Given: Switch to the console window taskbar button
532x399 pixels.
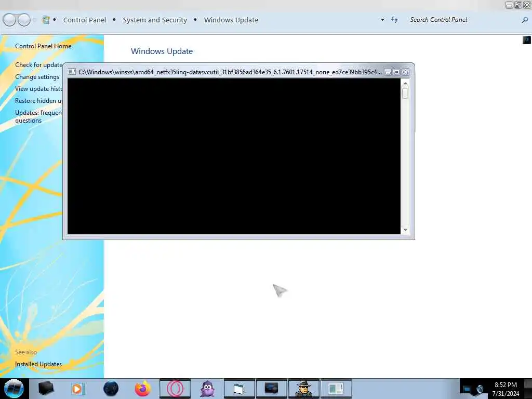Looking at the screenshot, I should click(x=239, y=389).
